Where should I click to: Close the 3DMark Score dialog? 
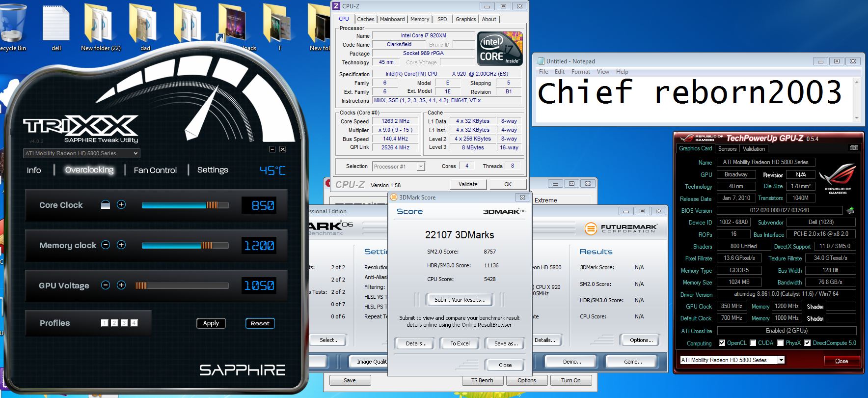tap(521, 197)
